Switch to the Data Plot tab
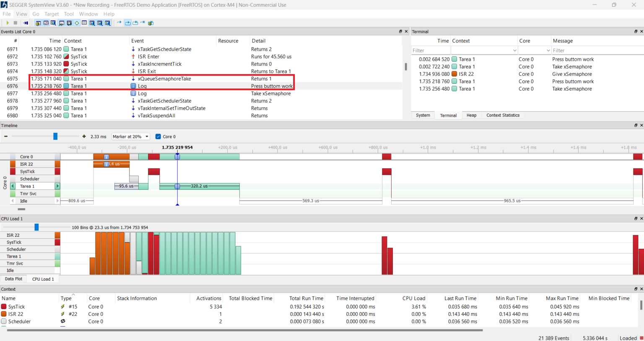 14,279
